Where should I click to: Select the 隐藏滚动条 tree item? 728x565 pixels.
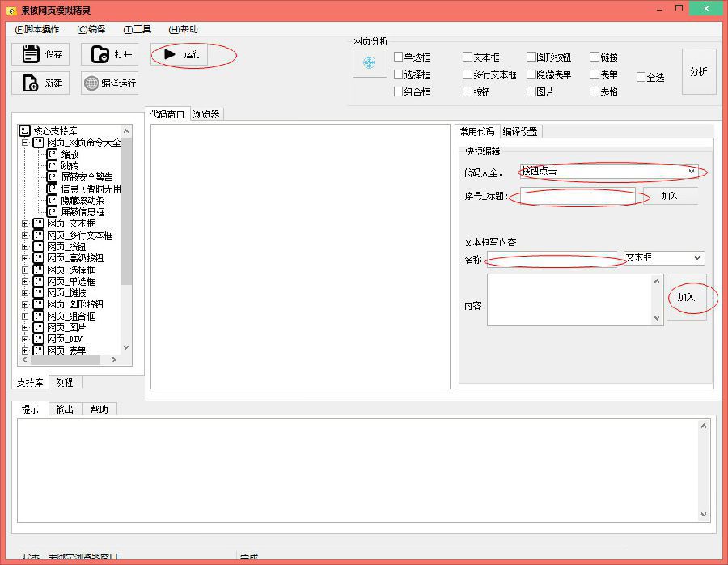(83, 200)
